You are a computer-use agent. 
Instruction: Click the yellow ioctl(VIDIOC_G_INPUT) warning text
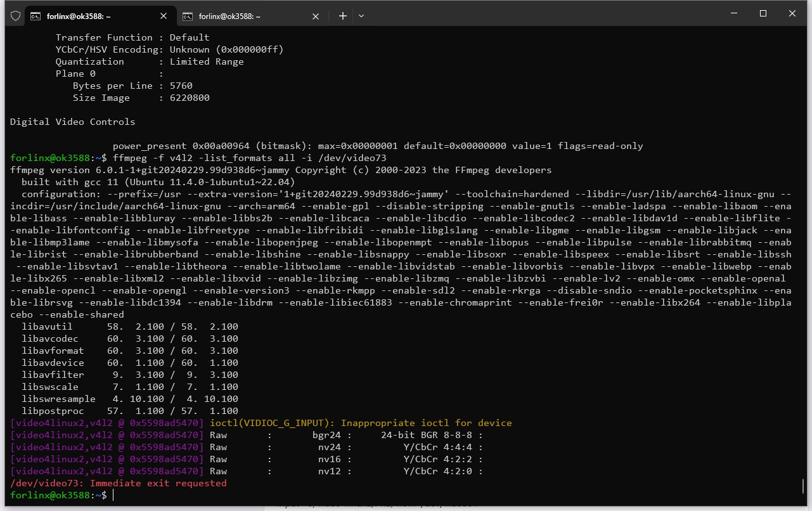[x=361, y=423]
